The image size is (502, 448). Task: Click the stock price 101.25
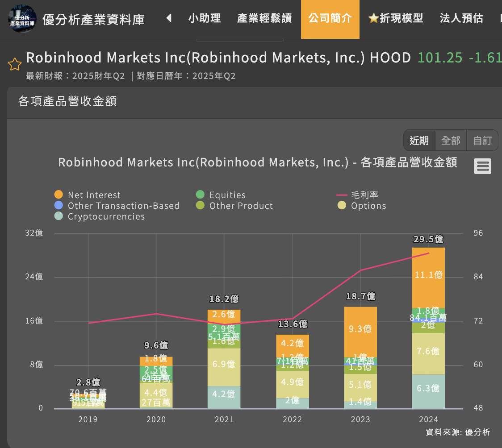click(440, 58)
